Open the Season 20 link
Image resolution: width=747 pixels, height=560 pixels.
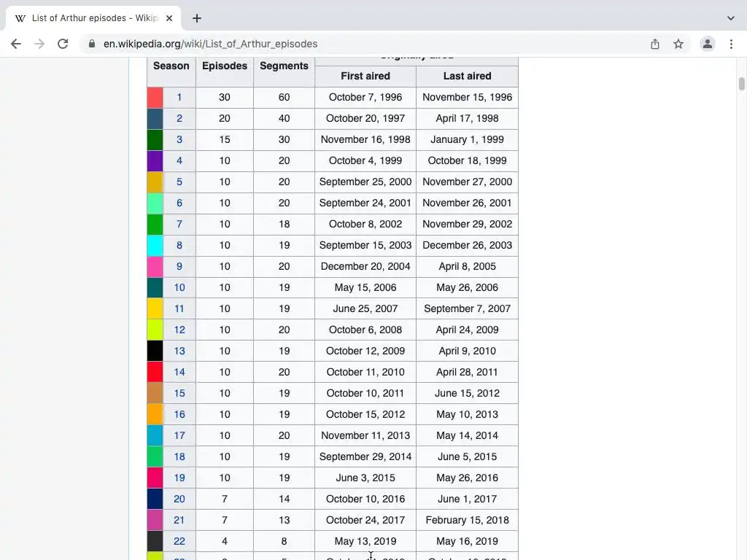[x=179, y=499]
